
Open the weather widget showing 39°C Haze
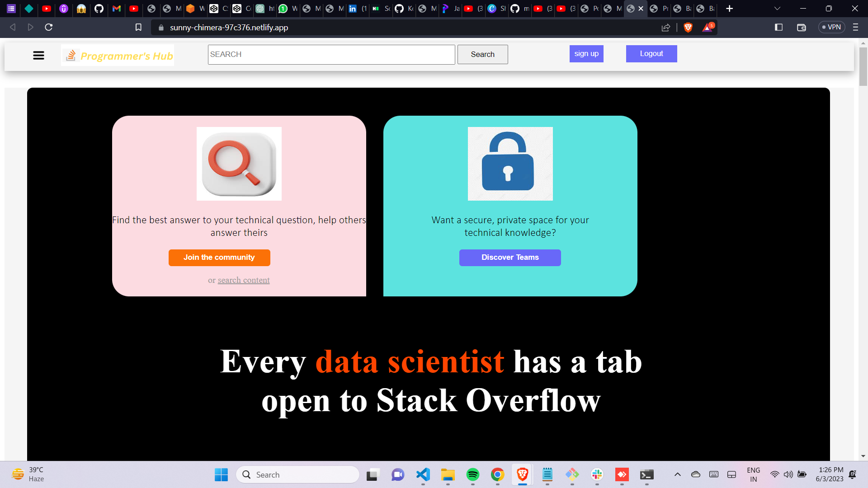click(x=28, y=474)
